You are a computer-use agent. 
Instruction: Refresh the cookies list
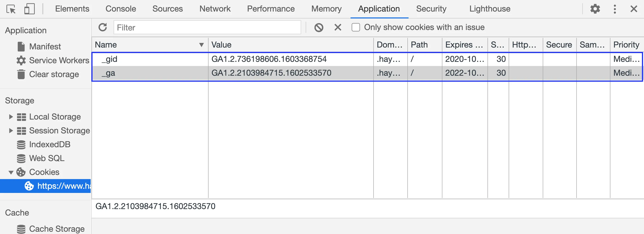(x=103, y=27)
